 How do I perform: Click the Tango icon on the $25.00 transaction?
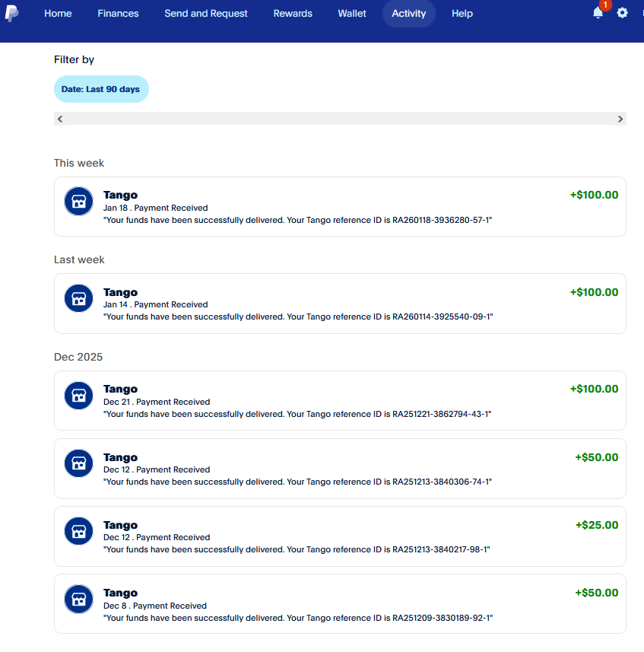coord(78,530)
